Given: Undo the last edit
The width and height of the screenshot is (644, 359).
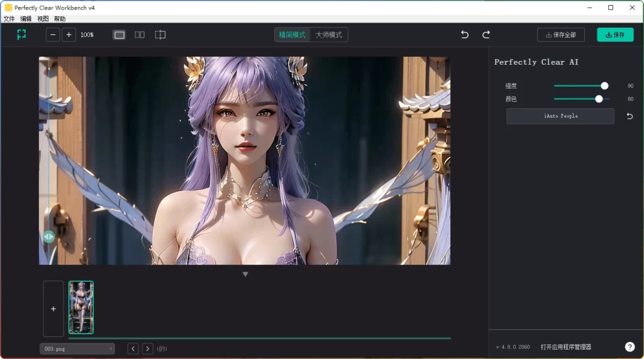Looking at the screenshot, I should click(465, 35).
